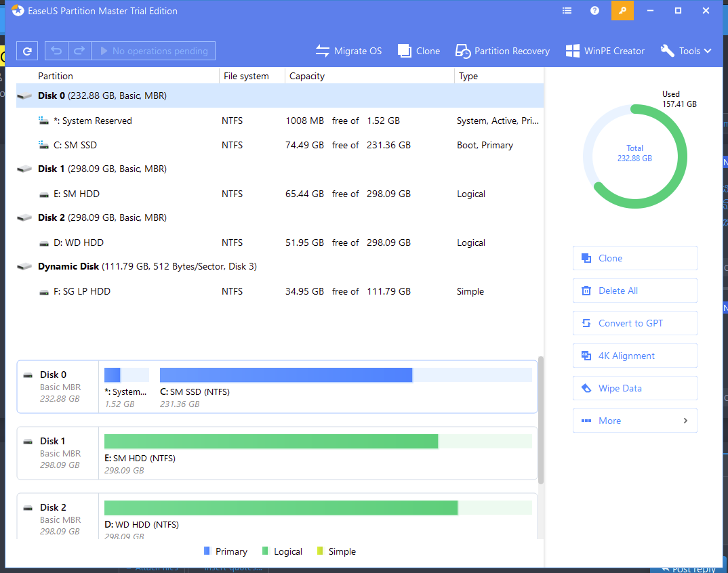Click the Delete All button
Image resolution: width=728 pixels, height=573 pixels.
634,291
